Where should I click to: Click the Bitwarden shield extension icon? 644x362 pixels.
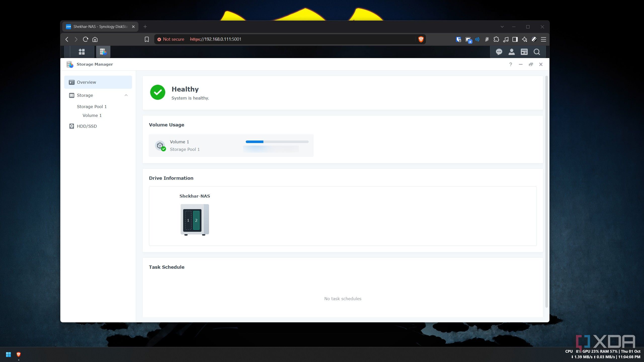(458, 39)
